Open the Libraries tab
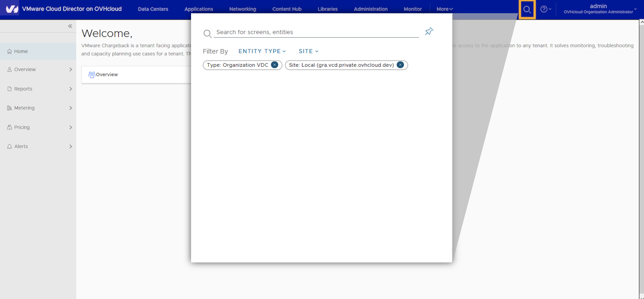Screen dimensions: 644x299 point(327,9)
